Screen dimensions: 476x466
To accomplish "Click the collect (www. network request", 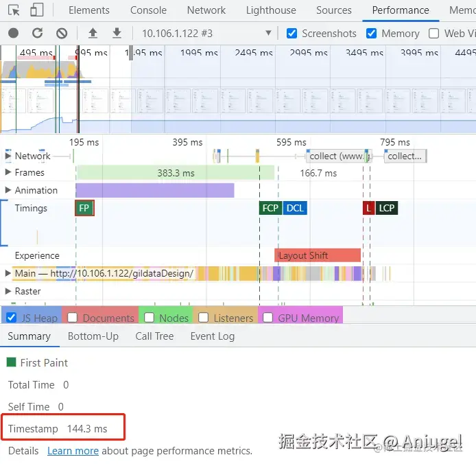I will point(339,156).
